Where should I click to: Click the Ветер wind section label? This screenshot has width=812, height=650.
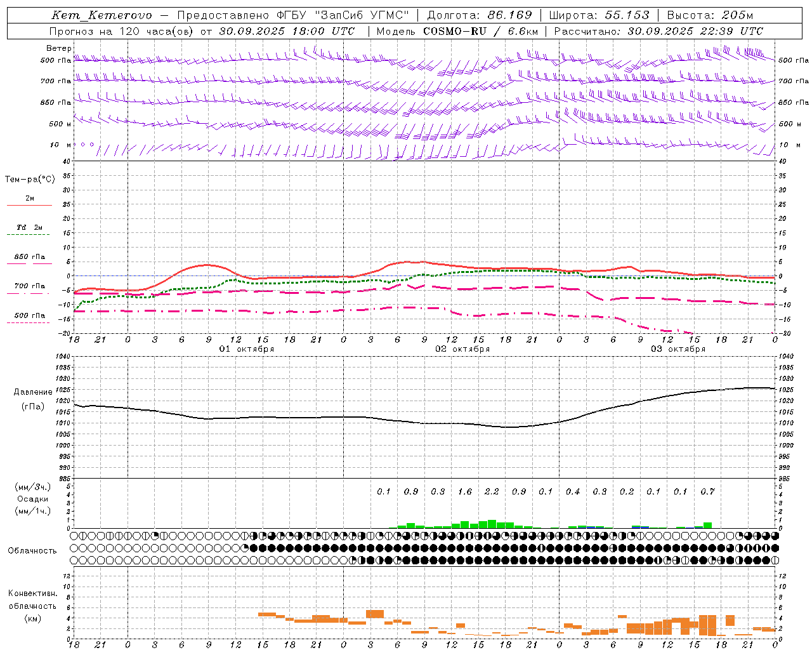point(59,48)
